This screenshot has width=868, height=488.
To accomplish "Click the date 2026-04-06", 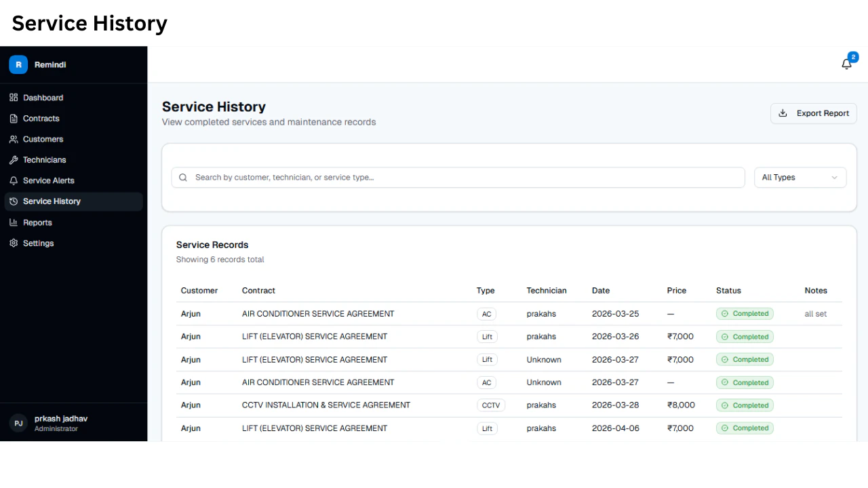I will 615,428.
